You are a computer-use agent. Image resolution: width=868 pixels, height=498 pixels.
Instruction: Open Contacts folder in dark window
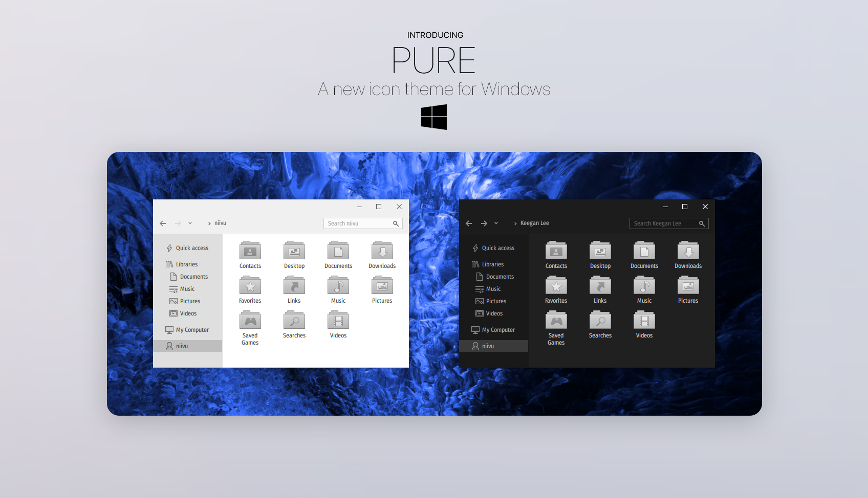[x=556, y=255]
